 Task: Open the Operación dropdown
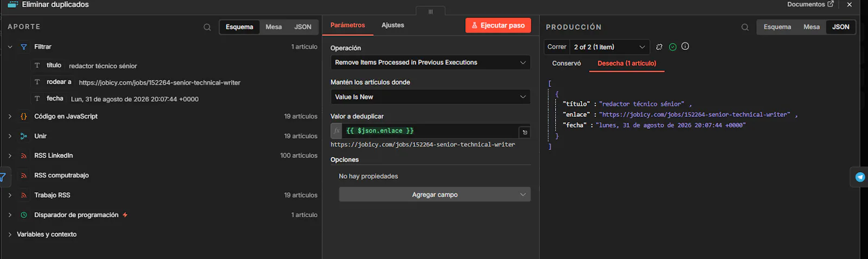pos(430,62)
